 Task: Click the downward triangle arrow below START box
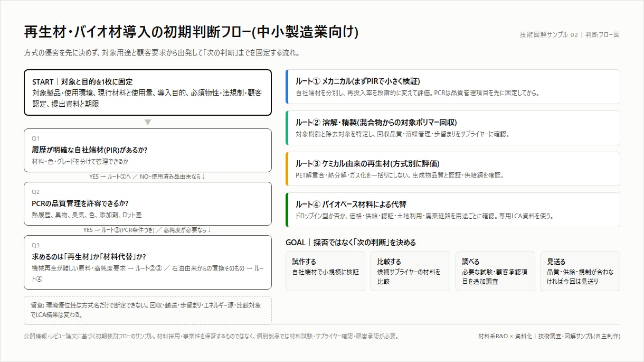click(x=148, y=123)
